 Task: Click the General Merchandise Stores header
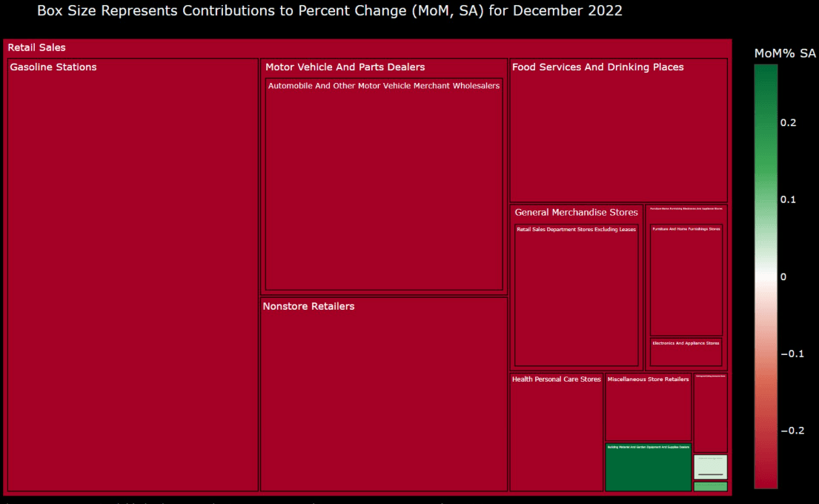pos(576,212)
